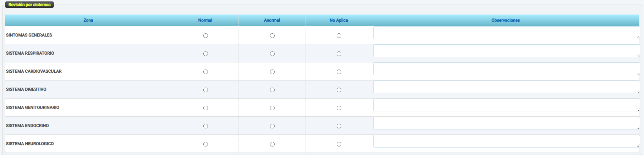644x155 pixels.
Task: Mark SISTEMA RESPIRATORIO as Normal
Action: pyautogui.click(x=205, y=54)
